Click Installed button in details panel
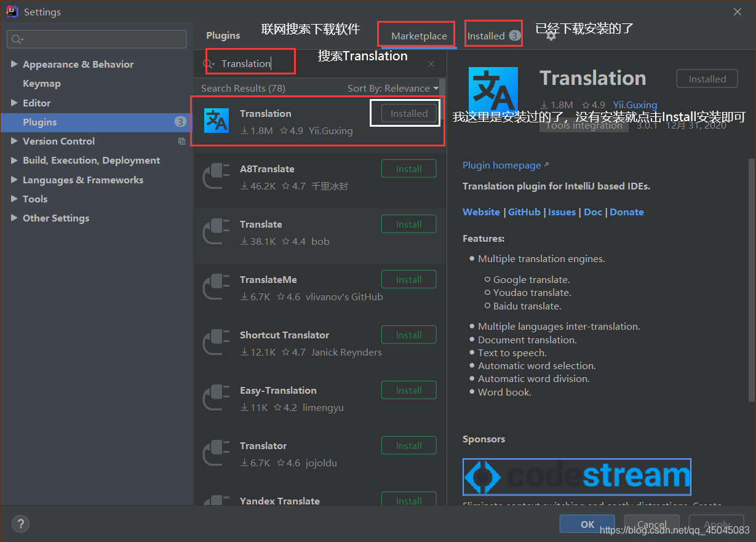The width and height of the screenshot is (756, 542). [707, 79]
